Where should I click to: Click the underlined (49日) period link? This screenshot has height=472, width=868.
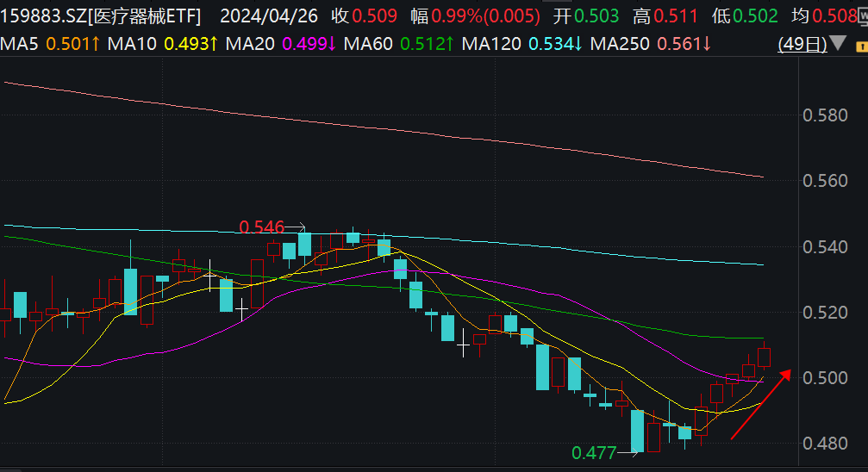(x=802, y=44)
